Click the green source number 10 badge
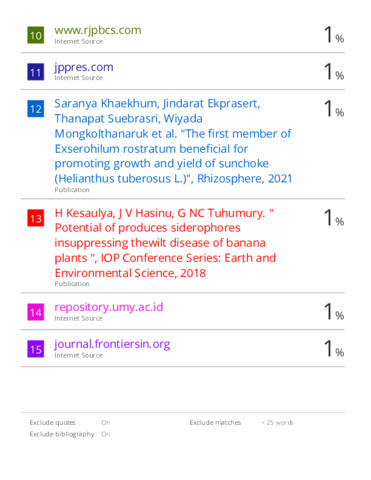This screenshot has width=371, height=480. click(36, 35)
